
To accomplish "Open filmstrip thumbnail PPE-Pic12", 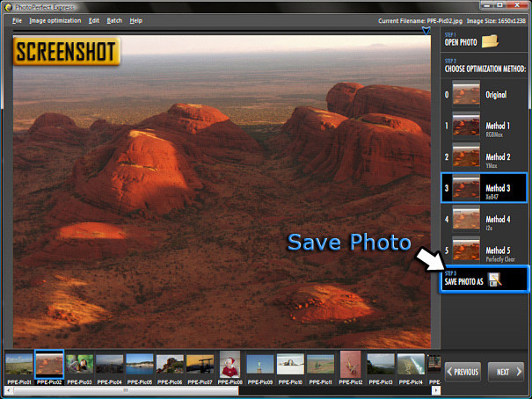I will [350, 365].
